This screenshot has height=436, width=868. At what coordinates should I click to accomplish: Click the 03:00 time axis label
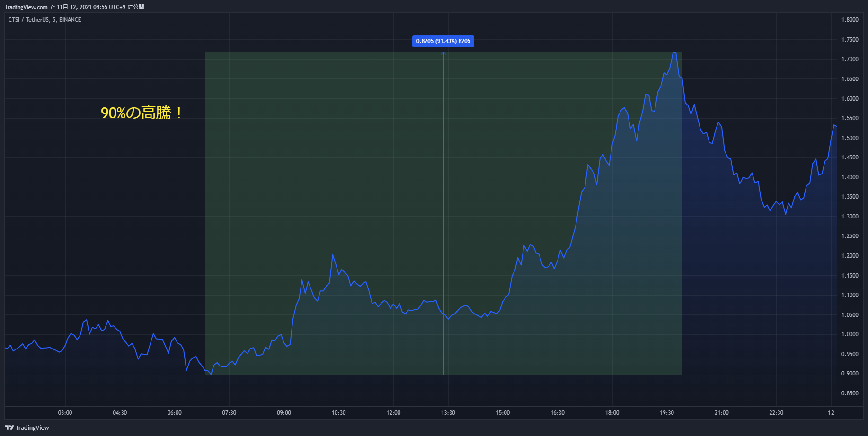(x=65, y=413)
